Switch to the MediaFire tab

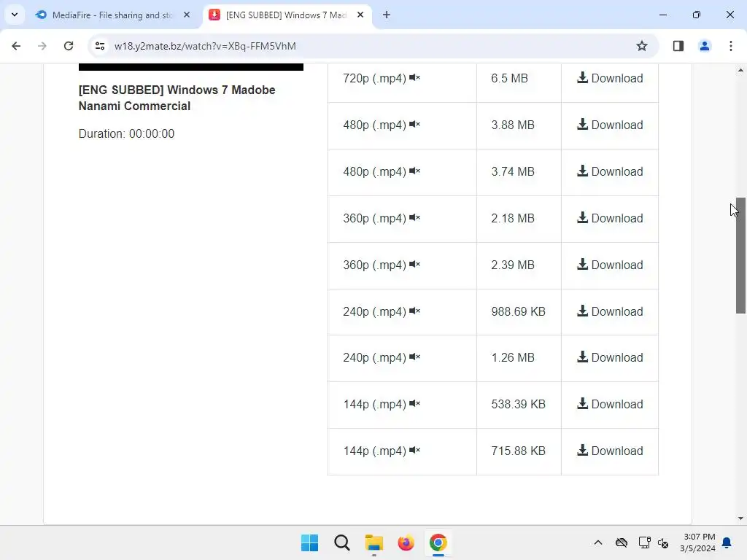113,15
